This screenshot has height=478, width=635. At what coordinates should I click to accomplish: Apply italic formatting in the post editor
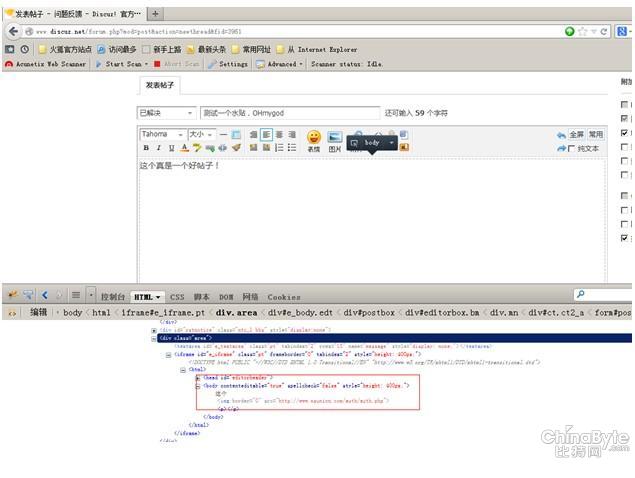point(159,148)
